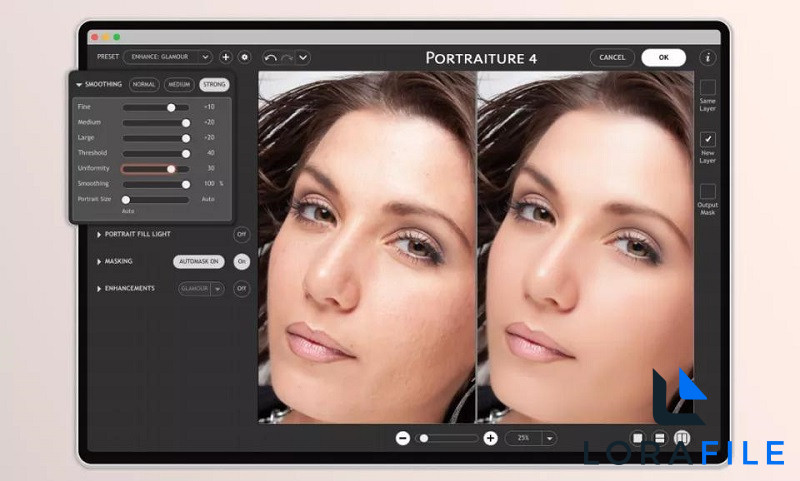Toggle Masking On switch
This screenshot has width=800, height=481.
pos(242,262)
